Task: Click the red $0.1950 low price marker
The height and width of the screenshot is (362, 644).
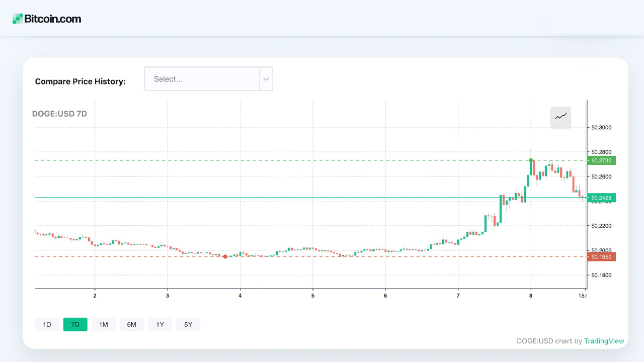Action: pyautogui.click(x=601, y=256)
